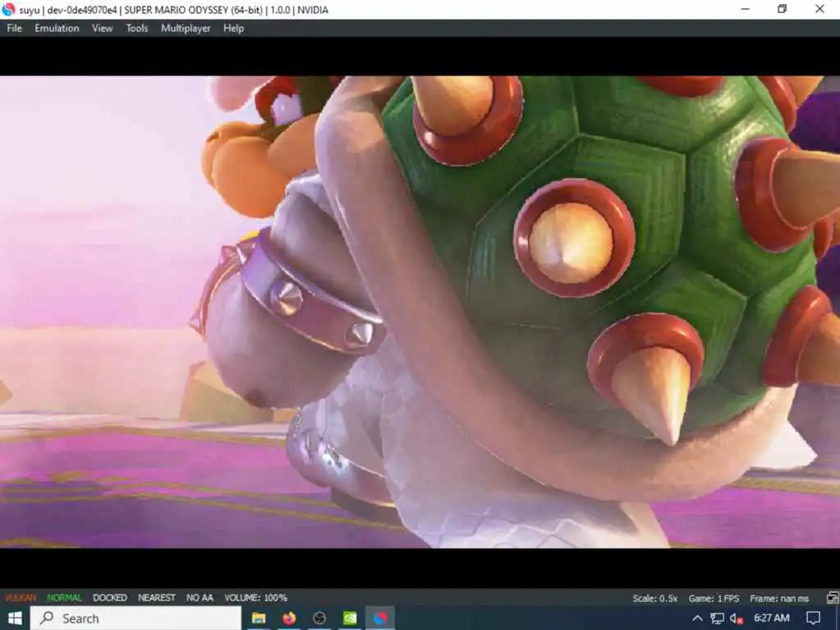Click the muted speaker tray icon
Viewport: 840px width, 630px height.
[736, 619]
